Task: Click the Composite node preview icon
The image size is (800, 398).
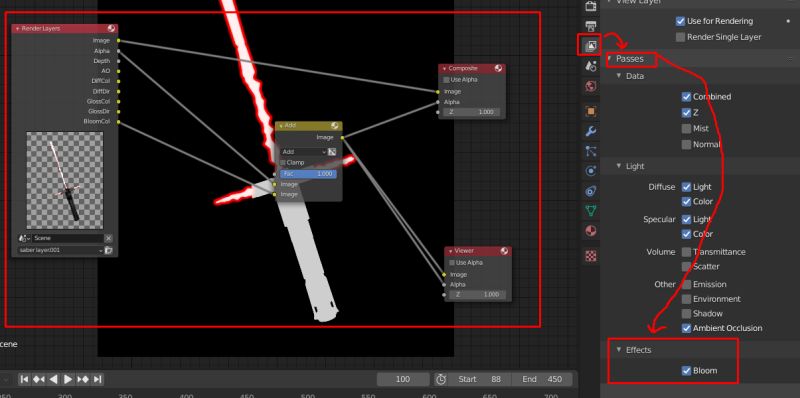Action: pos(498,68)
